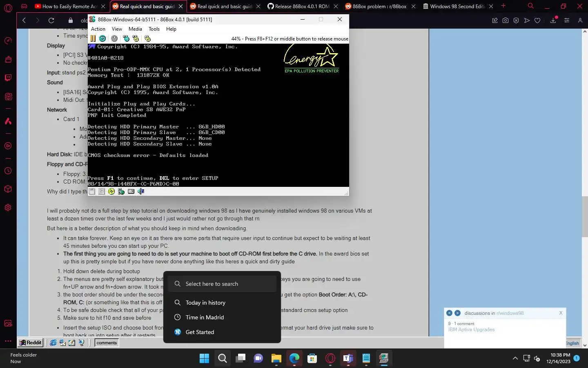The width and height of the screenshot is (588, 368).
Task: Open the browser profile icon
Action: coord(580,20)
